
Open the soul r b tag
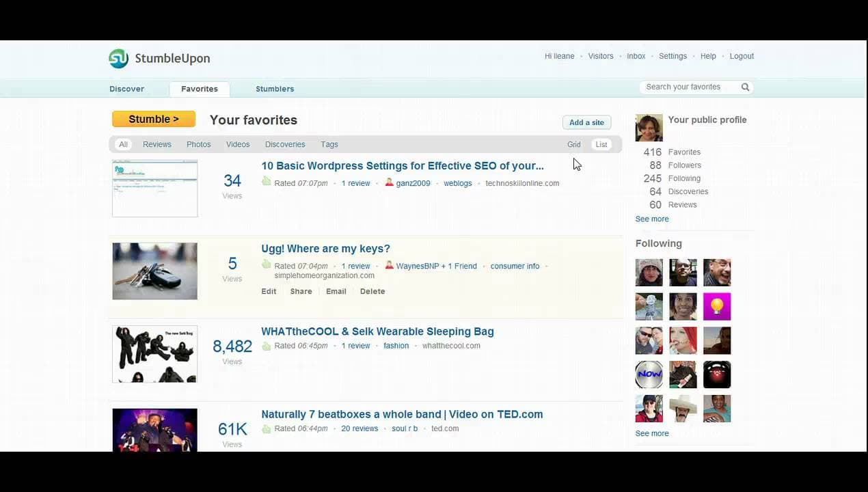405,428
